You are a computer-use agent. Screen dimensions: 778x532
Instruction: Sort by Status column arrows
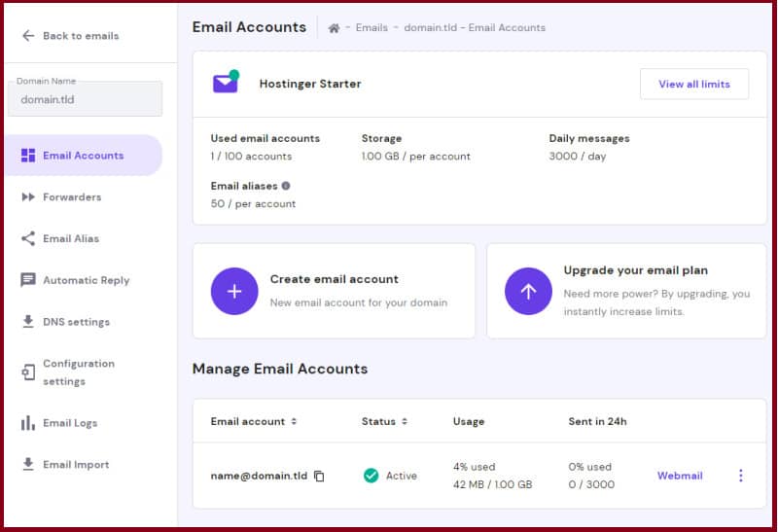(x=405, y=421)
